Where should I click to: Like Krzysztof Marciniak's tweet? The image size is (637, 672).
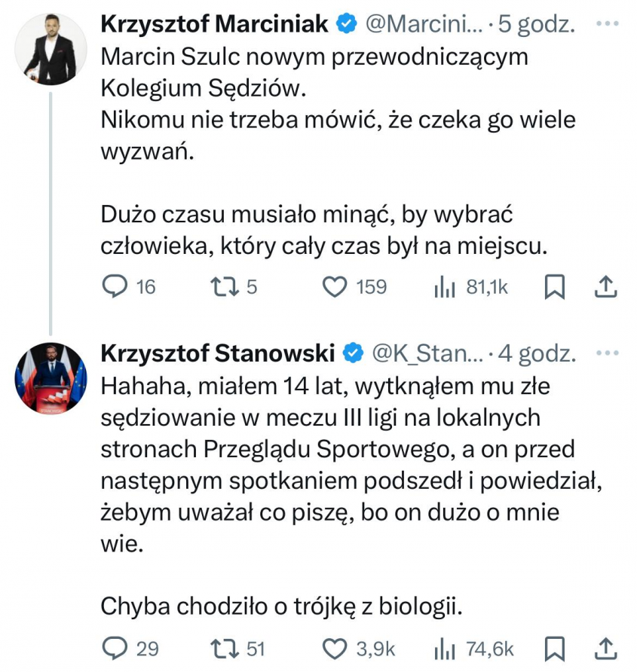[x=333, y=287]
